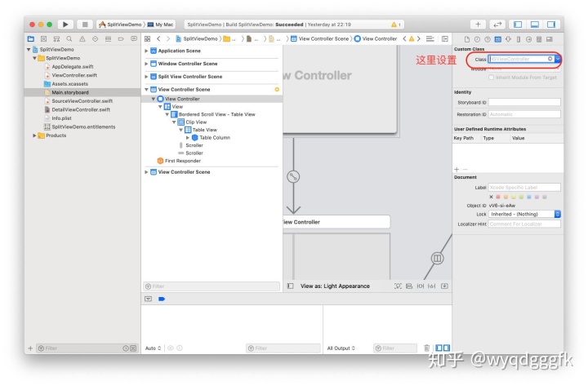Toggle the breakpoints activation button
The image size is (588, 386).
162,299
